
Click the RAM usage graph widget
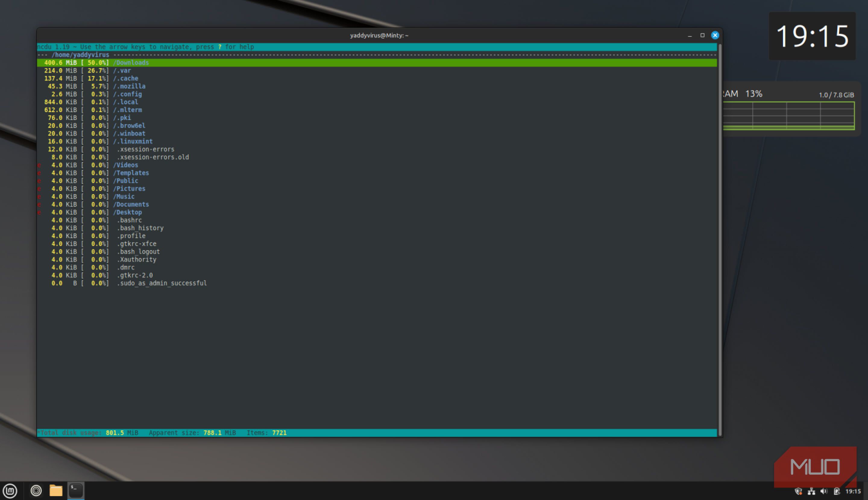(x=788, y=116)
